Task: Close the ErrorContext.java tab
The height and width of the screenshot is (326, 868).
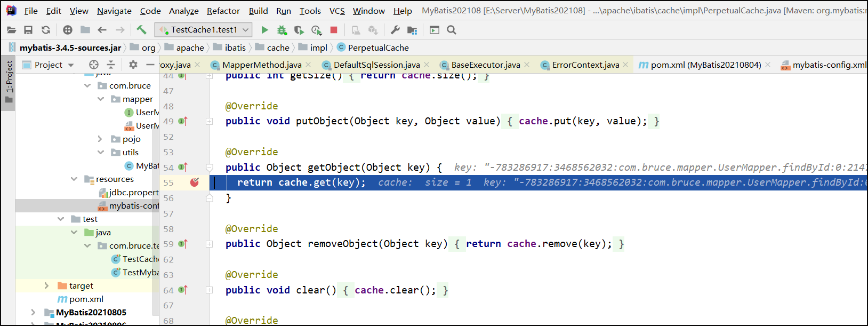Action: point(626,65)
